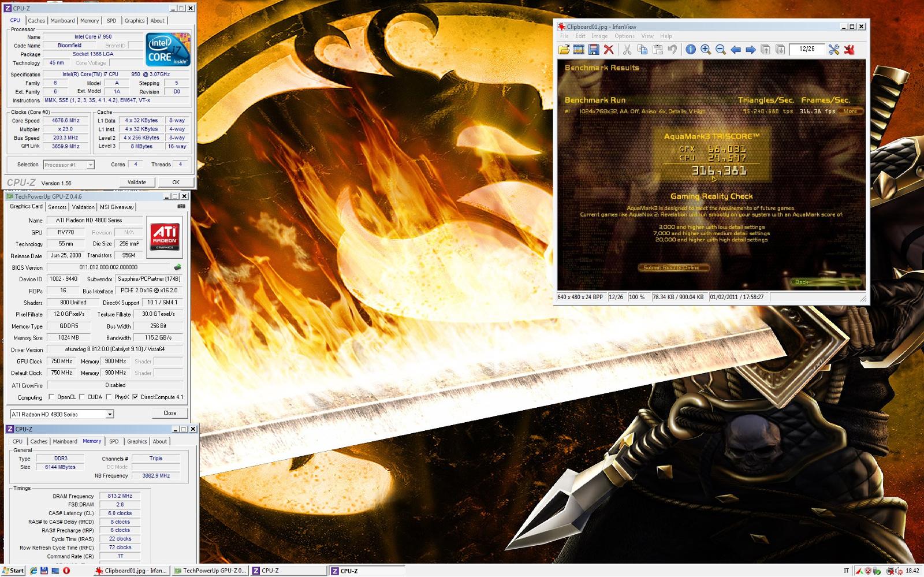
Task: Open IrfanView settings wrench icon
Action: (x=834, y=50)
